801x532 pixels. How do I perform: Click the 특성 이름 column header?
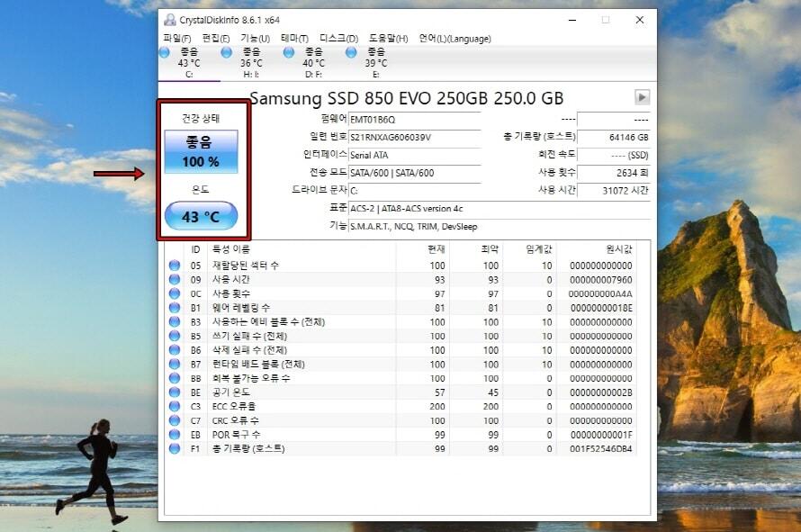point(231,249)
